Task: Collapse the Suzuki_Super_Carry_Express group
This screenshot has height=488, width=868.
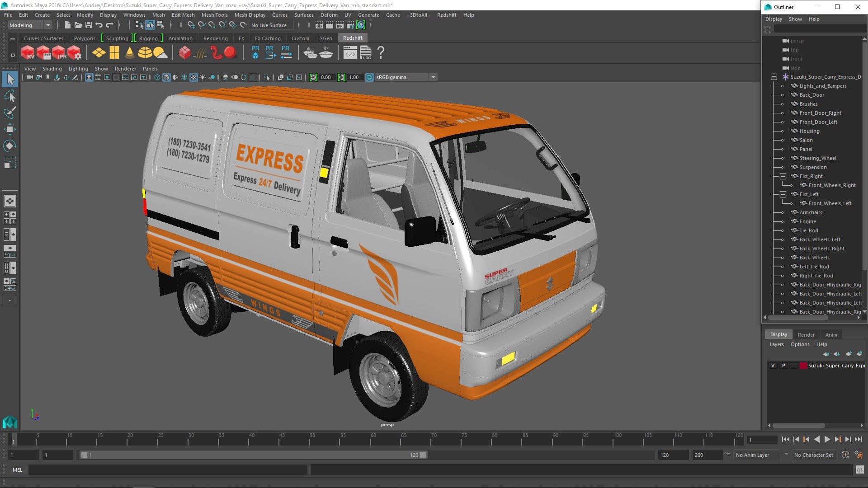Action: click(774, 77)
